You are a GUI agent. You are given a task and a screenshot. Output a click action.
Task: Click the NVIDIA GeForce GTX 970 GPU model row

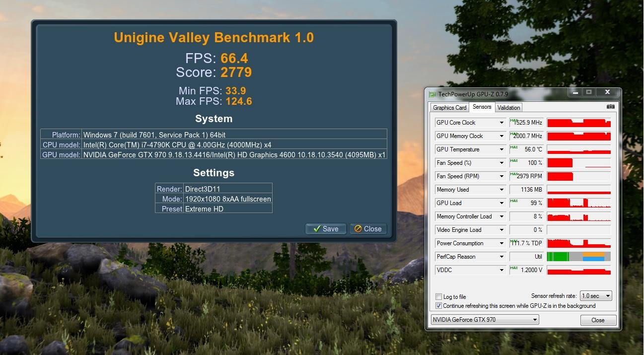[x=214, y=154]
